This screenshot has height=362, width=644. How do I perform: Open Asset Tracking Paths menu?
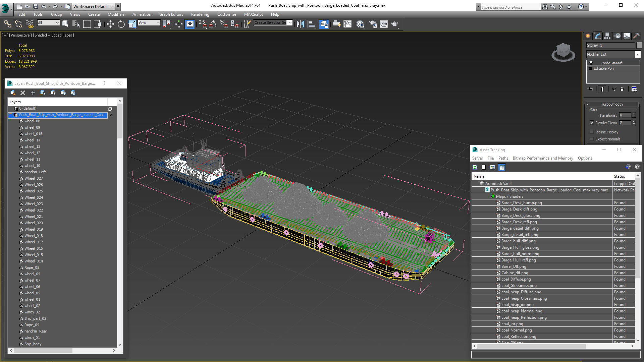coord(503,158)
